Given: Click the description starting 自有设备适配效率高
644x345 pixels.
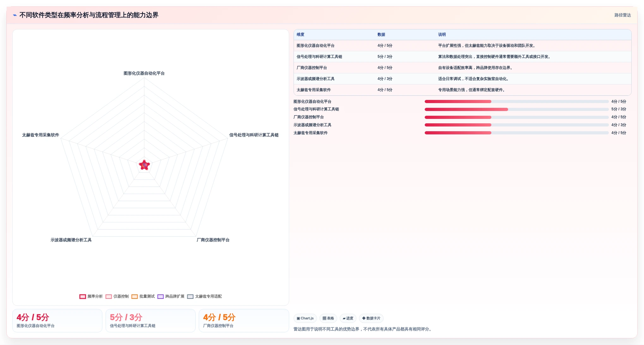Looking at the screenshot, I should coord(476,68).
